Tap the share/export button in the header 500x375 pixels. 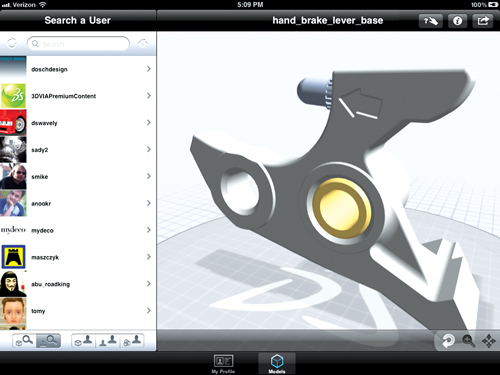(483, 21)
